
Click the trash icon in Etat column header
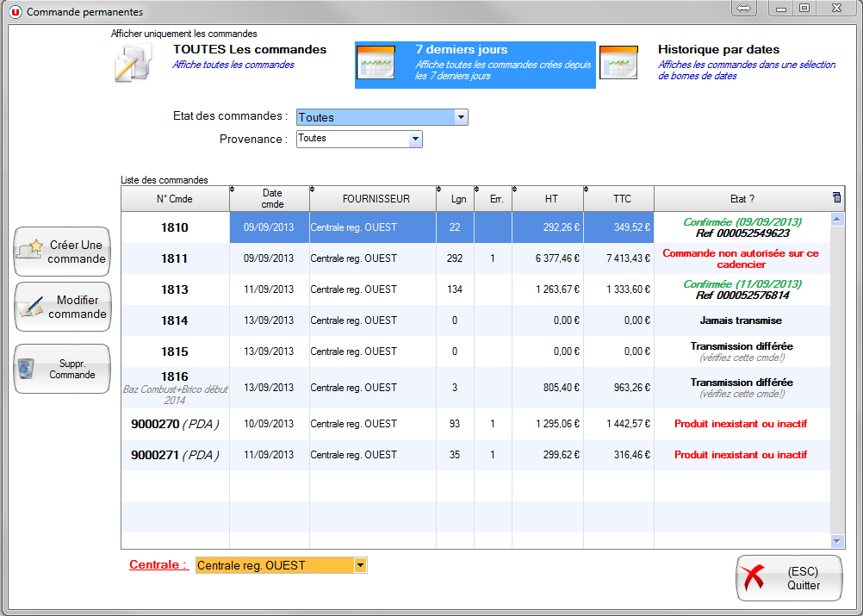(x=836, y=198)
